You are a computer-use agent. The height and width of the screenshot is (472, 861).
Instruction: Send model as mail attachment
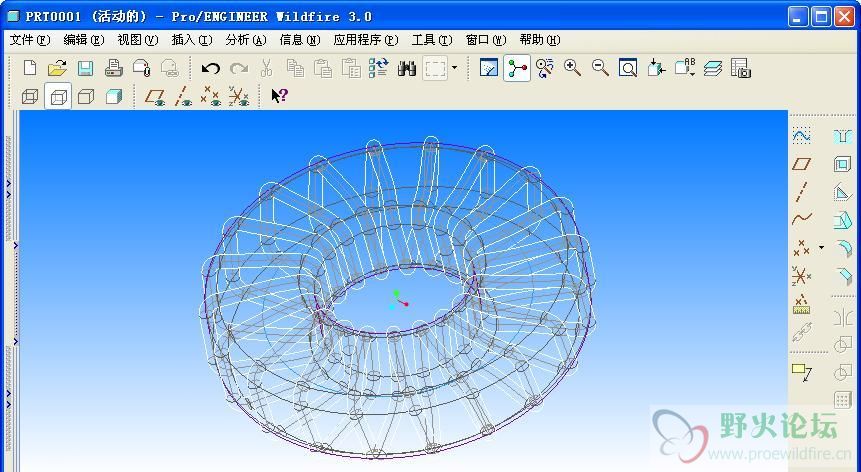(x=141, y=68)
